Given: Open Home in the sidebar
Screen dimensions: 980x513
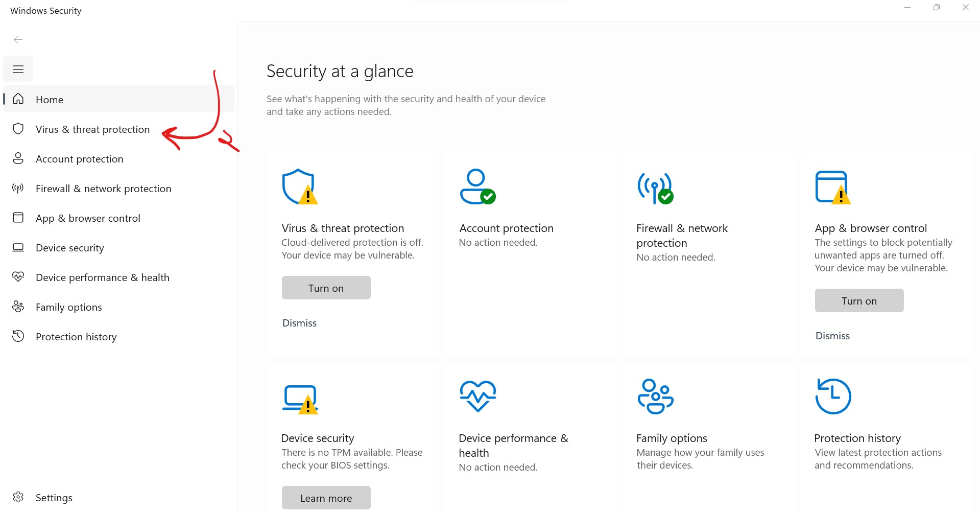Looking at the screenshot, I should [118, 99].
